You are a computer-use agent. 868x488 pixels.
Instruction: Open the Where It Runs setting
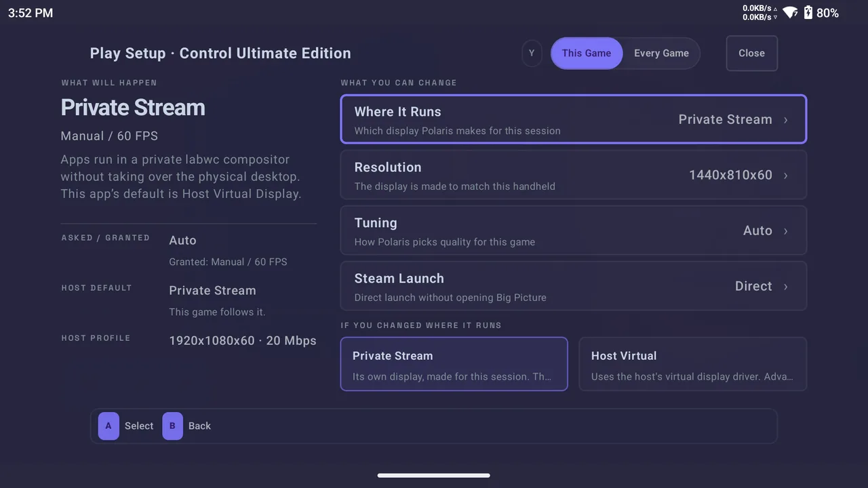tap(574, 119)
